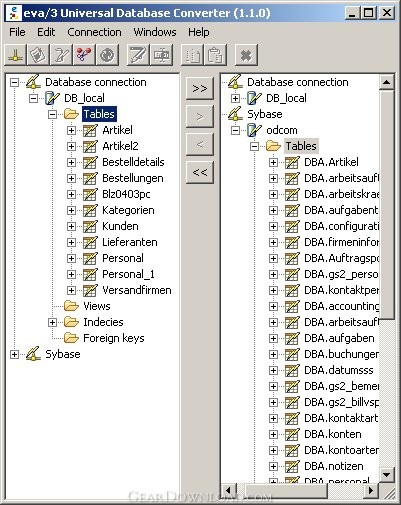Click the pencil edit table toolbar icon
The width and height of the screenshot is (401, 505).
(x=138, y=55)
